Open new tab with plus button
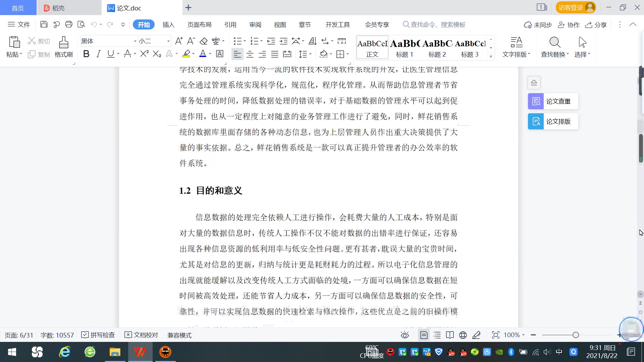 (189, 7)
